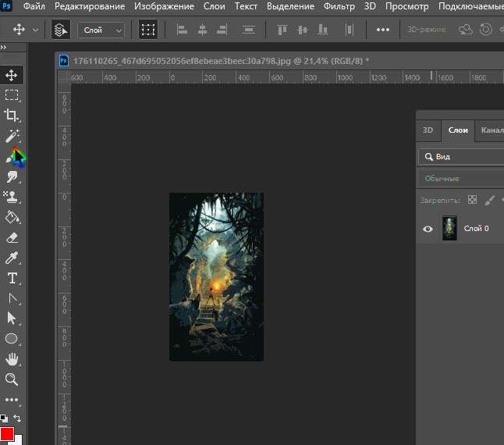Select the Clone Stamp tool
The width and height of the screenshot is (504, 445).
pos(12,197)
